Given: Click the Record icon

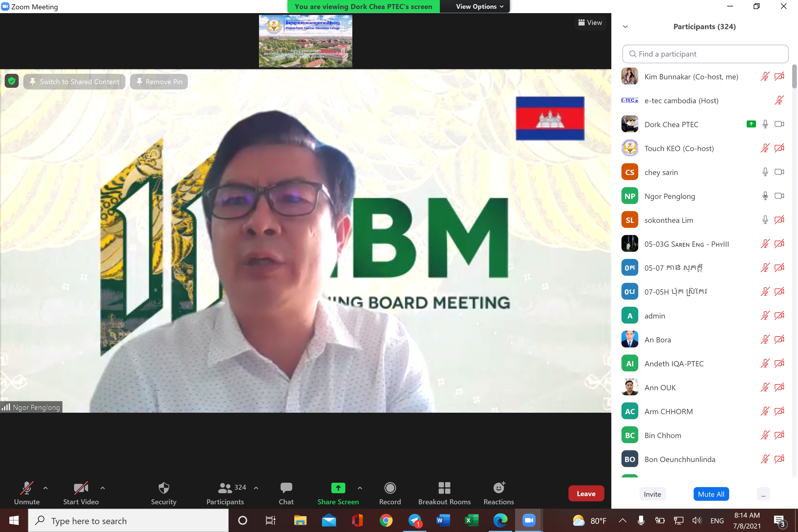Looking at the screenshot, I should tap(390, 489).
